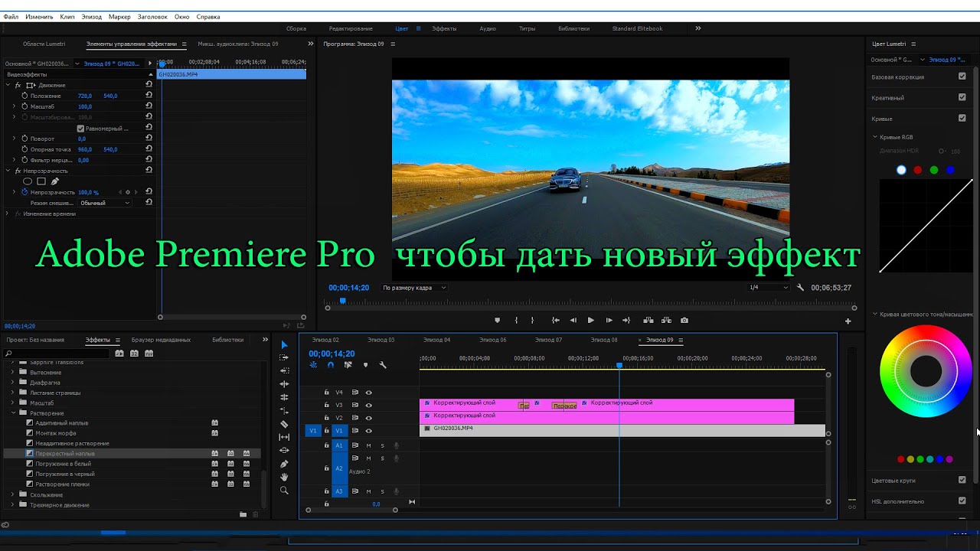This screenshot has height=551, width=980.
Task: Hide the V3 track output
Action: click(x=368, y=405)
